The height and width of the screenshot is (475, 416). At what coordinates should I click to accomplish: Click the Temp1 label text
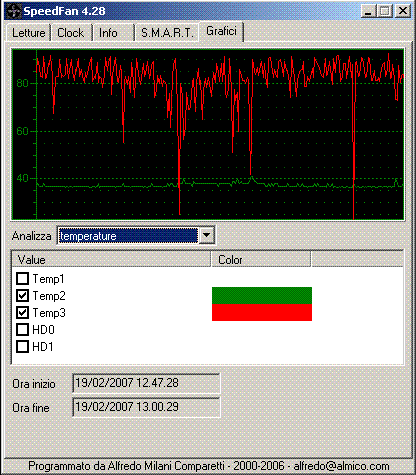click(x=48, y=279)
